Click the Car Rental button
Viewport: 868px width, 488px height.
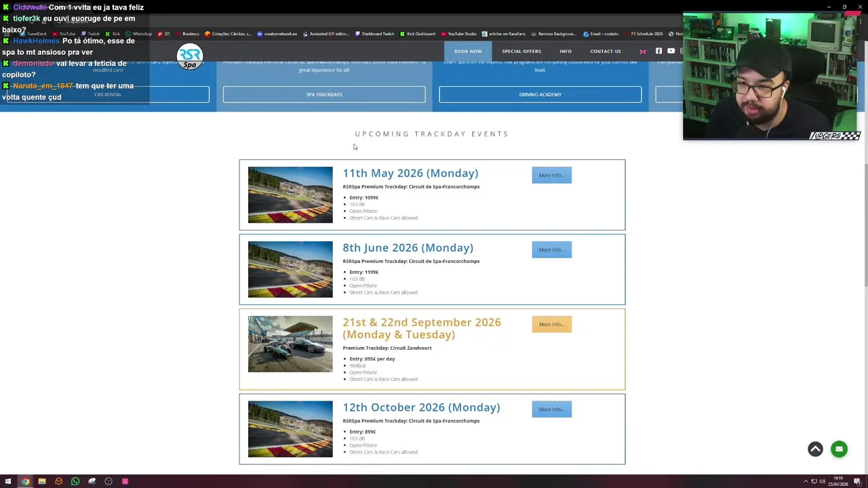(x=108, y=94)
